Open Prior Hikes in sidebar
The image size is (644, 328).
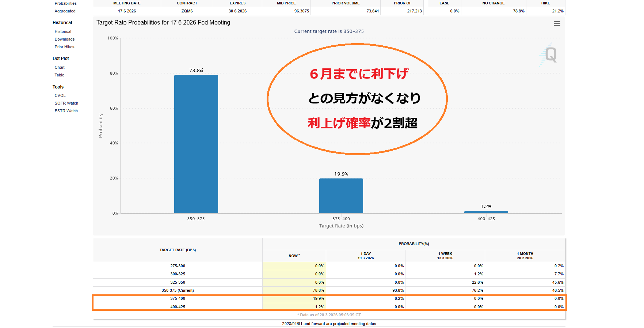[x=64, y=47]
